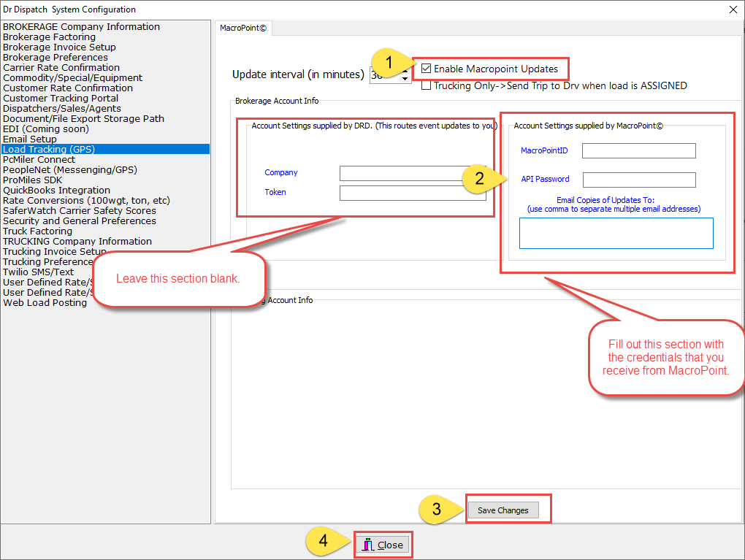Click the Save Changes button
The height and width of the screenshot is (560, 745).
click(503, 510)
